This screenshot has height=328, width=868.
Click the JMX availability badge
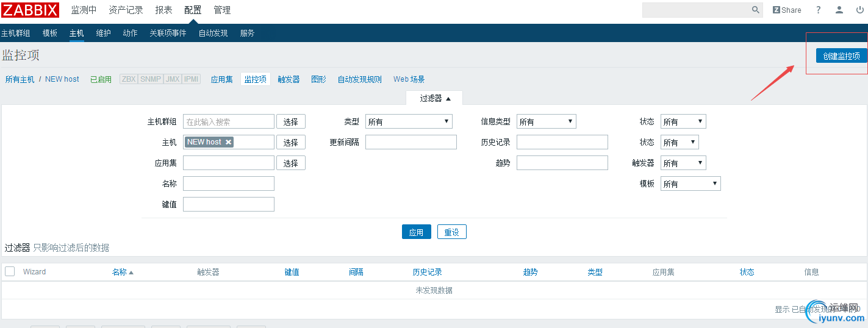pos(173,79)
